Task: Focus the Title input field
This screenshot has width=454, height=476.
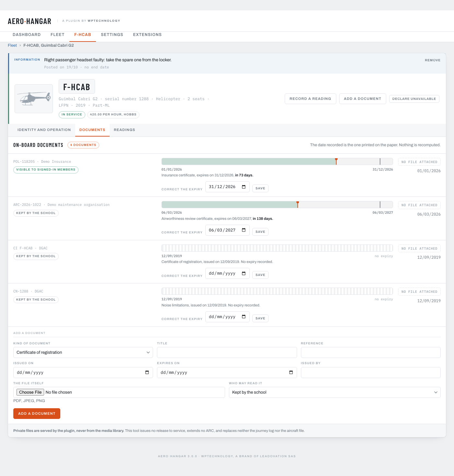Action: [227, 352]
